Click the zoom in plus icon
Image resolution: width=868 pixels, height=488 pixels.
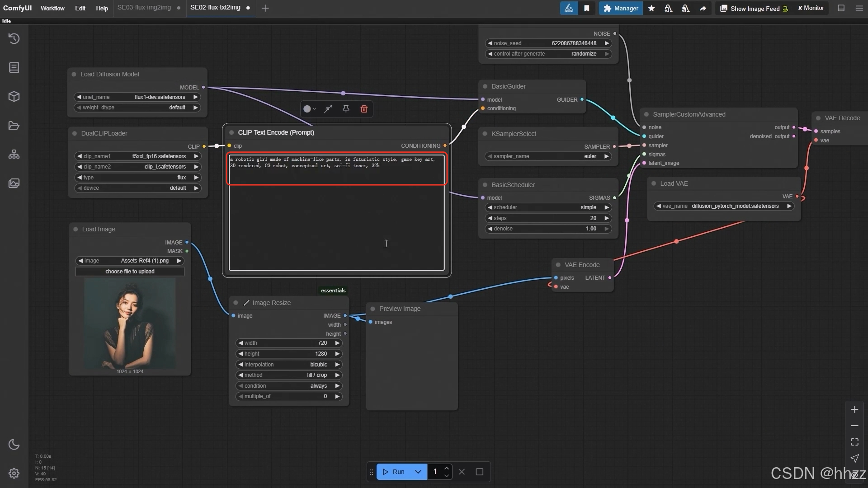pyautogui.click(x=854, y=410)
